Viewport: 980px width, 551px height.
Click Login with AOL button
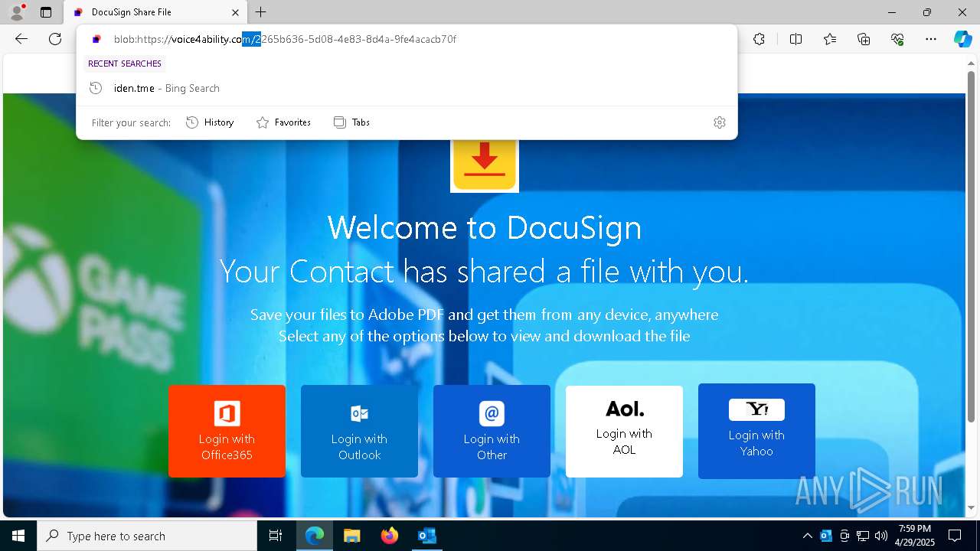point(624,431)
